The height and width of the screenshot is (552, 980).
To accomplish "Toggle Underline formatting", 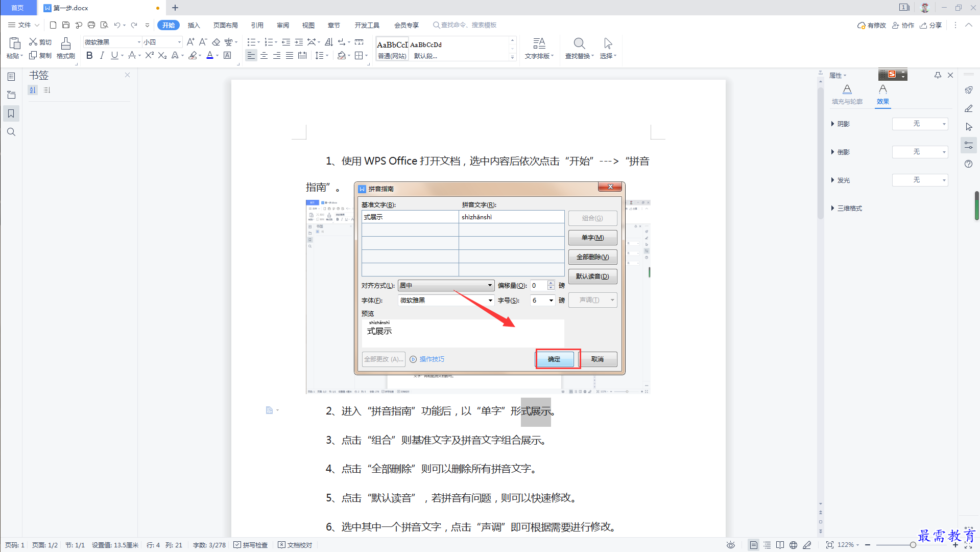I will [x=114, y=55].
